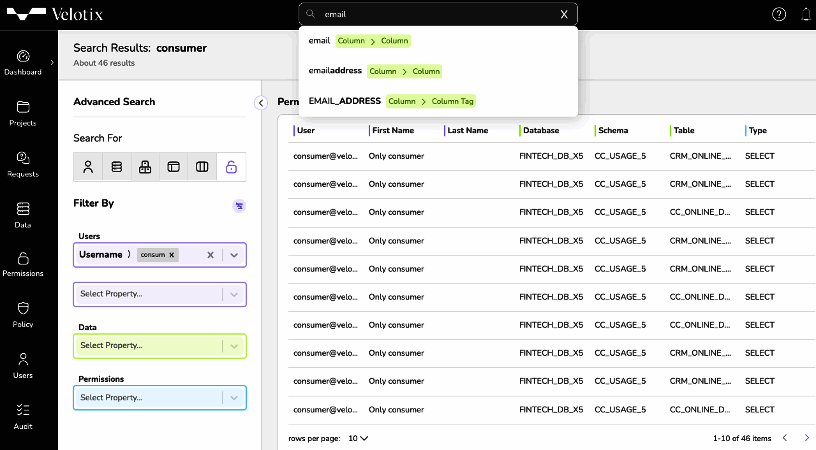Open the notifications bell
This screenshot has width=816, height=450.
click(806, 14)
